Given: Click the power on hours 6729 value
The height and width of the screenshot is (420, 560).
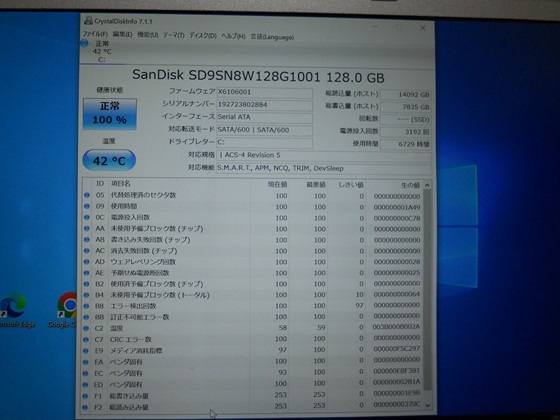Looking at the screenshot, I should [405, 144].
